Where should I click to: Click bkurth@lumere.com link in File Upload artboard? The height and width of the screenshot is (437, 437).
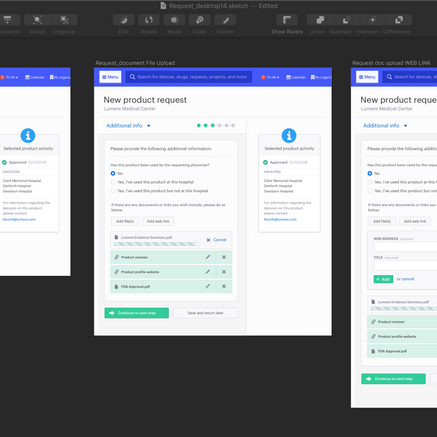pos(280,219)
